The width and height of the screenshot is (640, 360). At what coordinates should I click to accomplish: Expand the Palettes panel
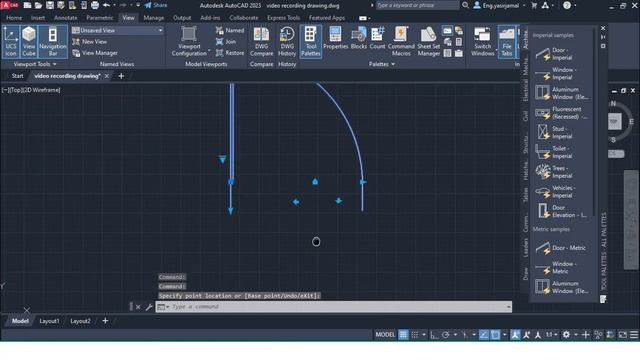382,64
